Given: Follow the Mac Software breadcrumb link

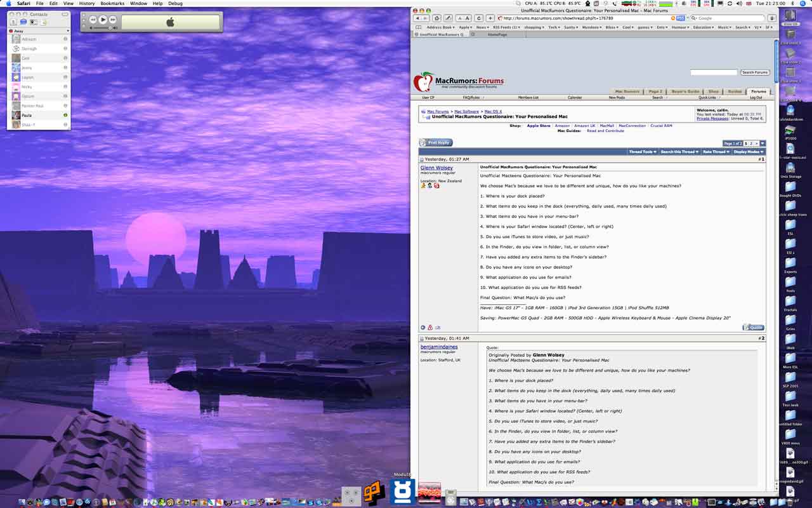Looking at the screenshot, I should coord(466,112).
